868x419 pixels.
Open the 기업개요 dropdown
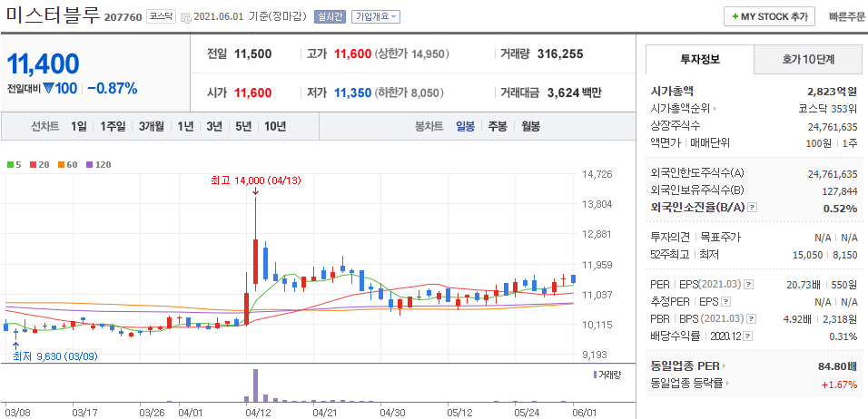[375, 16]
